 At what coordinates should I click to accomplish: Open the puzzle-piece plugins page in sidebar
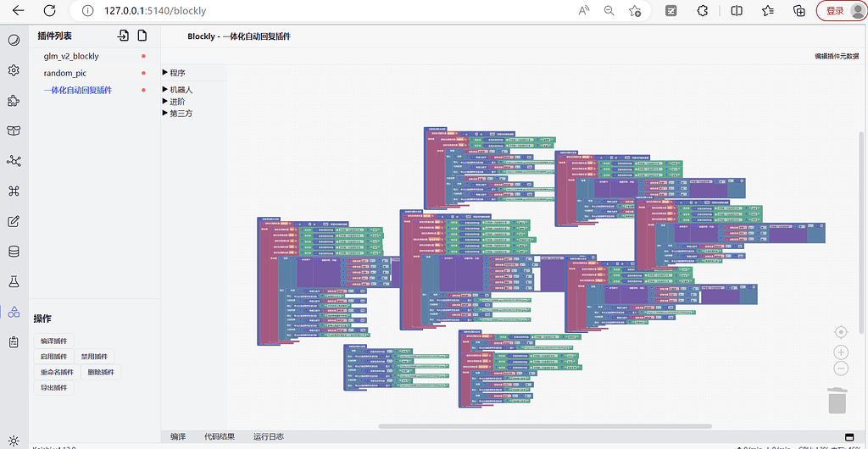tap(14, 100)
